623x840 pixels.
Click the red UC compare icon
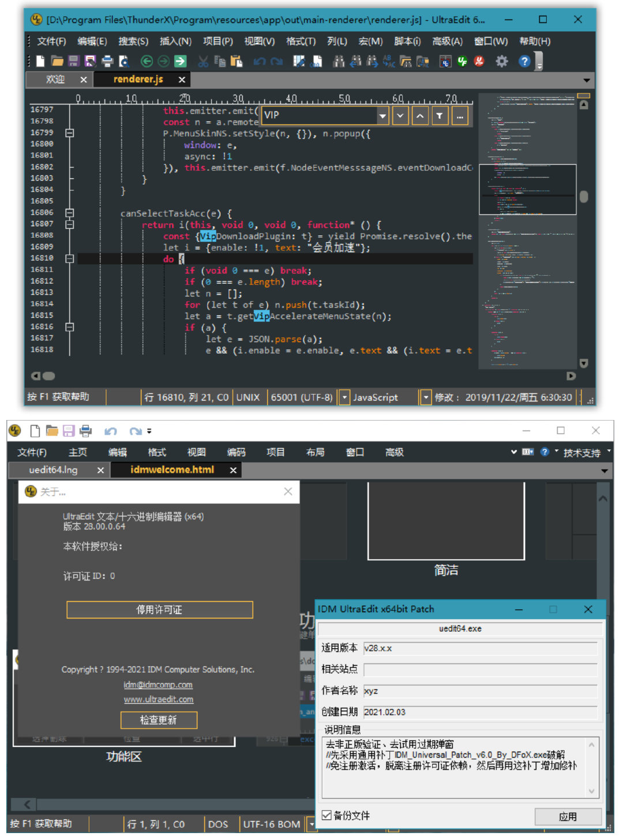point(479,61)
